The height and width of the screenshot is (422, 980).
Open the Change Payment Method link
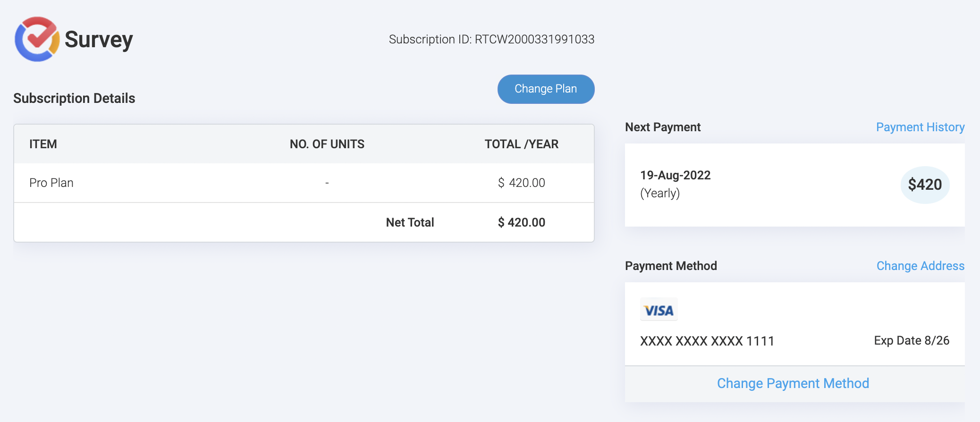coord(793,383)
